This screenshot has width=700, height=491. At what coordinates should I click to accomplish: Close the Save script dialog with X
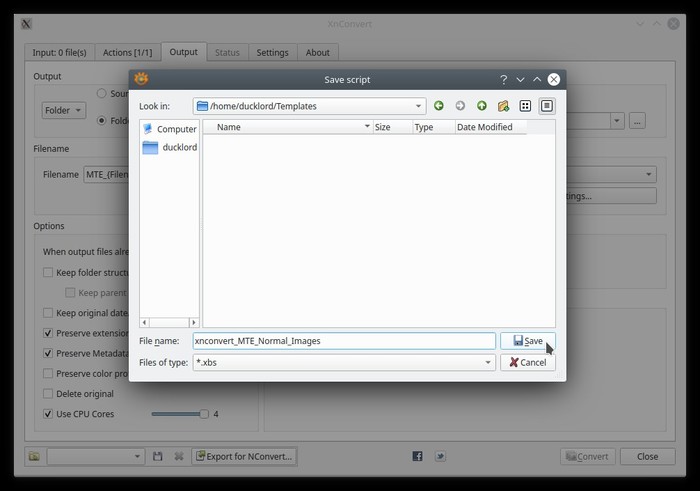[x=554, y=79]
